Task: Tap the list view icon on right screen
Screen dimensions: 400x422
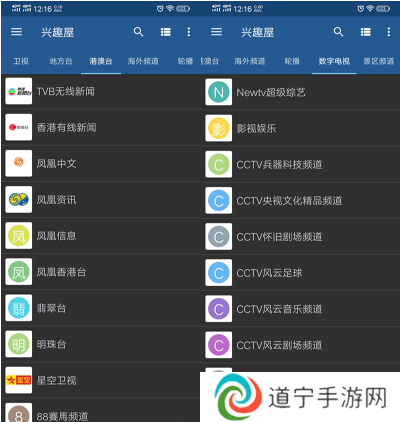Action: pyautogui.click(x=366, y=32)
